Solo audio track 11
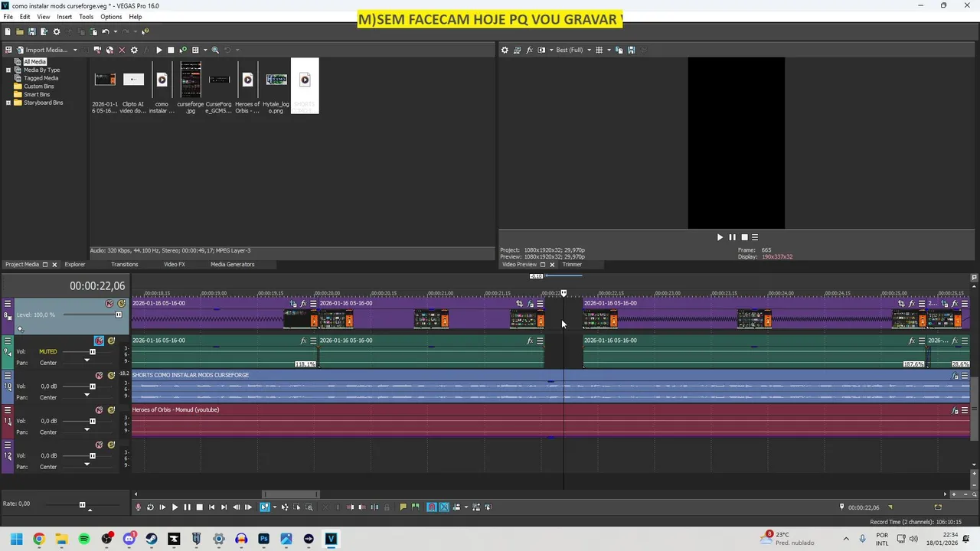Screen dimensions: 980x551 click(111, 410)
